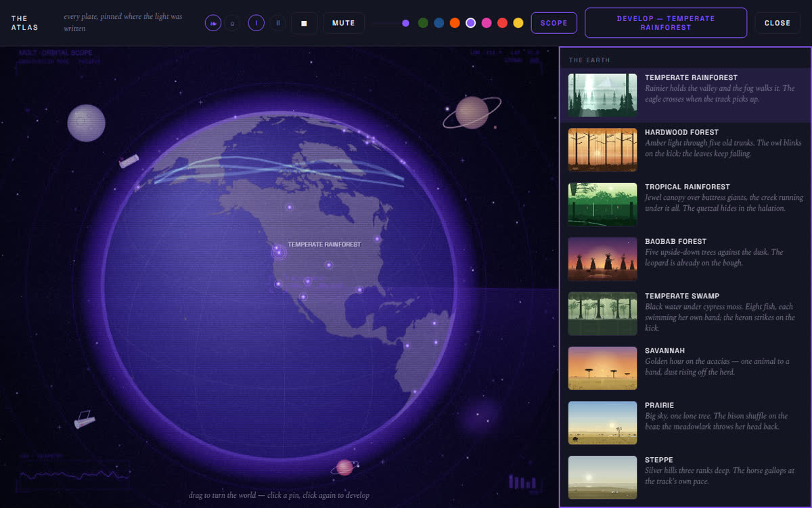
Task: Select the Steppe title
Action: click(x=658, y=460)
